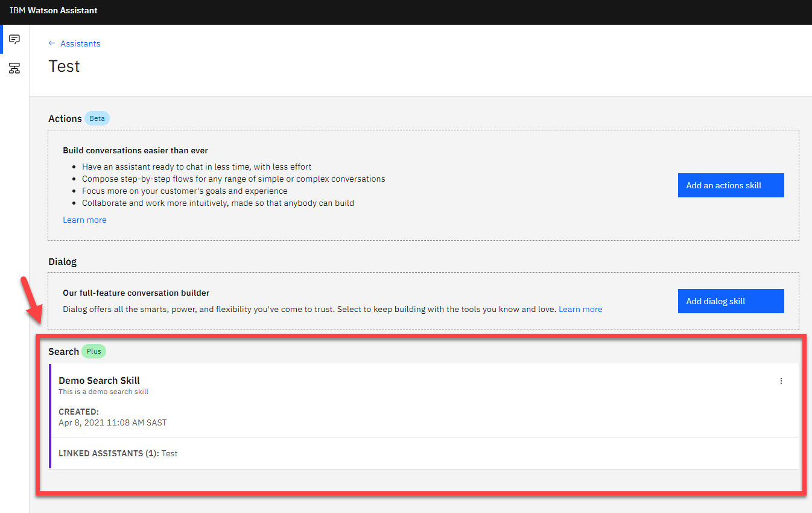The image size is (812, 513).
Task: Click Add dialog skill button
Action: click(x=731, y=301)
